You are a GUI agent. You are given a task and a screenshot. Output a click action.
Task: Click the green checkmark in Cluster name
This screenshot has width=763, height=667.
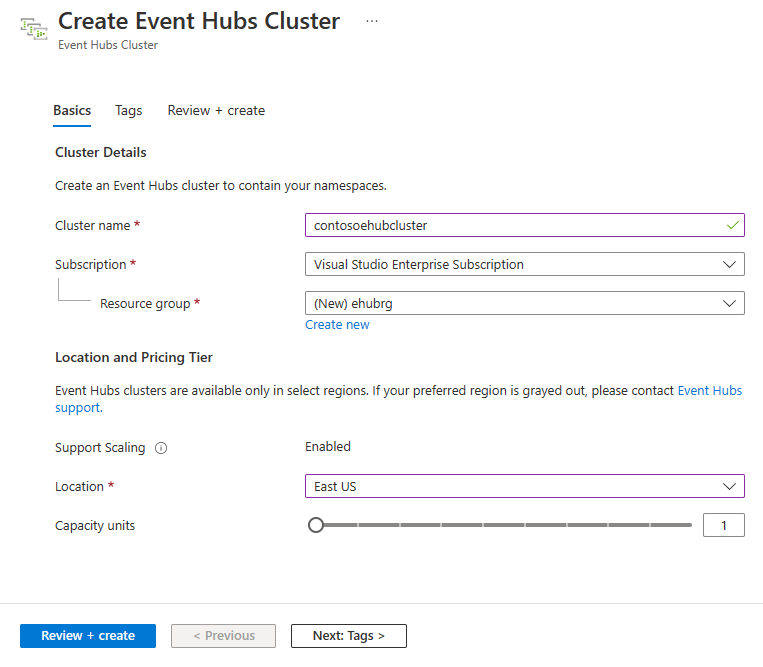[733, 225]
